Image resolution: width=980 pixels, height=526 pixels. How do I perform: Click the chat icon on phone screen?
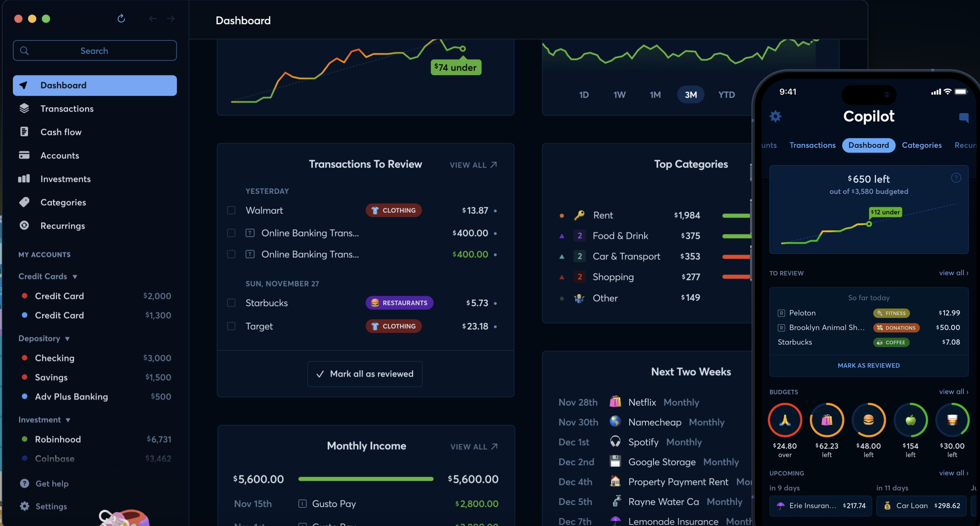[964, 117]
